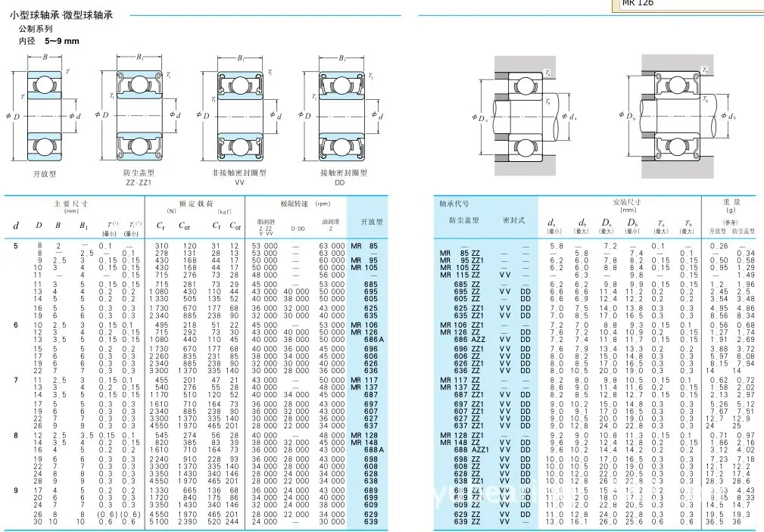764x532 pixels.
Task: Click MR 85 in the open type column
Action: click(364, 246)
